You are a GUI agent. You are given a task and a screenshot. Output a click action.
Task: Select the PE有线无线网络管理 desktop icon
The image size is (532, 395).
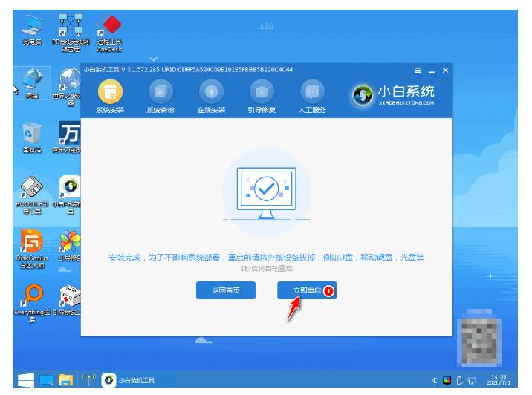(x=71, y=33)
